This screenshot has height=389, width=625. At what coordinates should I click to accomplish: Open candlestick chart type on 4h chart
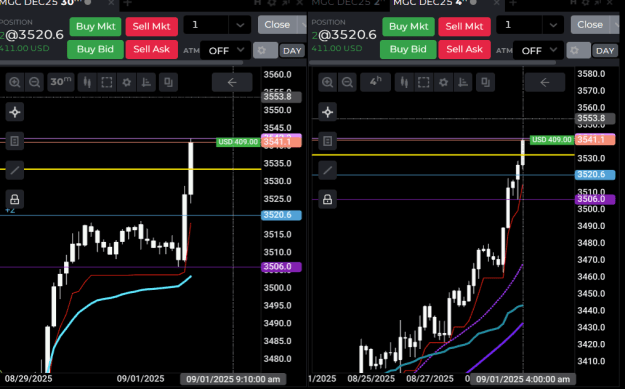[x=404, y=83]
